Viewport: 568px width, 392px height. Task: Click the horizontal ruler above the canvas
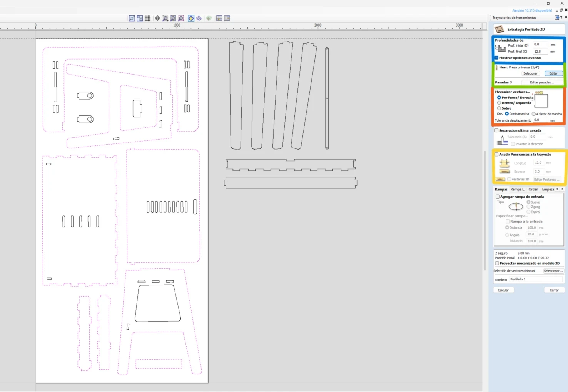[x=241, y=26]
